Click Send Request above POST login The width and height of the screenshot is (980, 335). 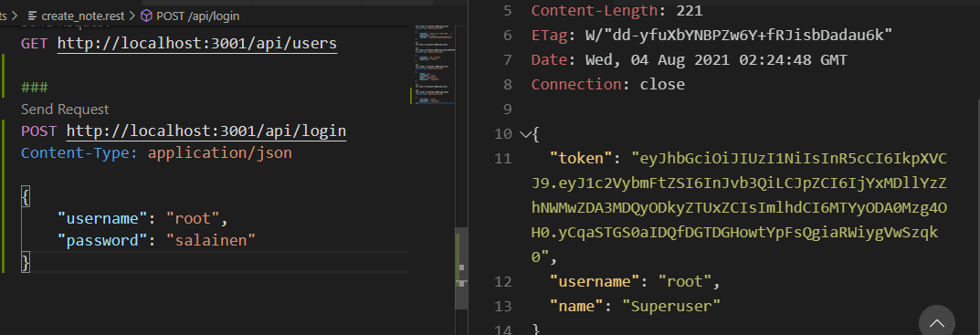coord(65,110)
